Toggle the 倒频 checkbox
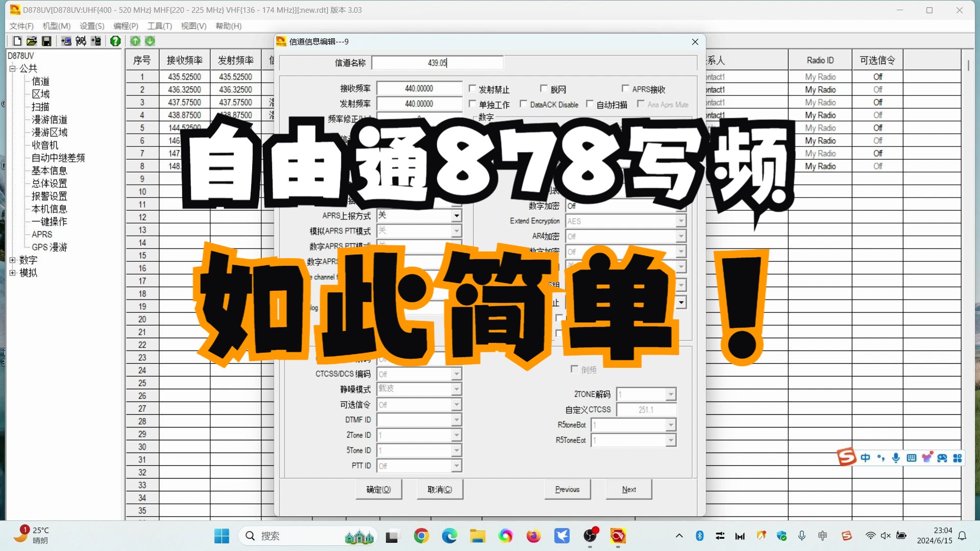980x551 pixels. click(x=574, y=369)
